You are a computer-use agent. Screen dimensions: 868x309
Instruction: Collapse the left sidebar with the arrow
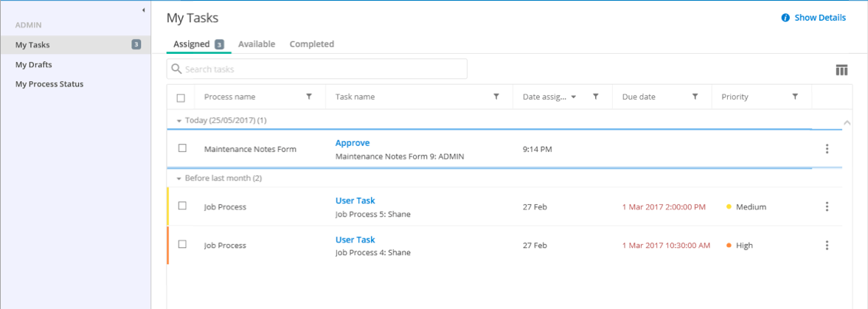(143, 10)
